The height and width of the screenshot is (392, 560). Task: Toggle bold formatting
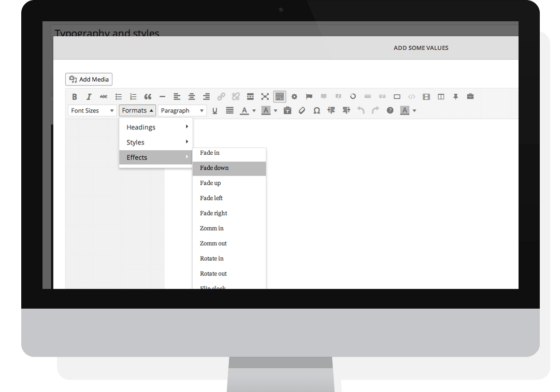tap(75, 97)
